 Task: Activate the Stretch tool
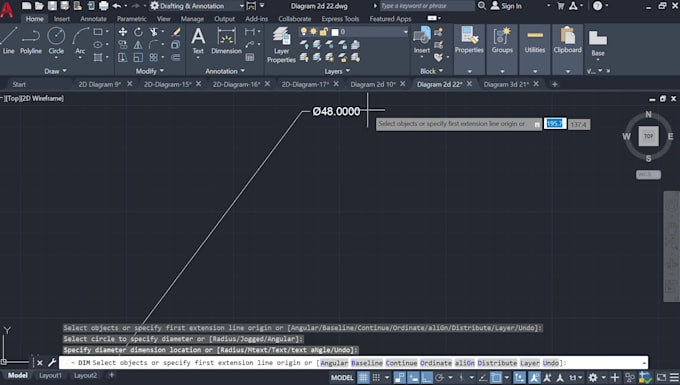click(x=123, y=57)
